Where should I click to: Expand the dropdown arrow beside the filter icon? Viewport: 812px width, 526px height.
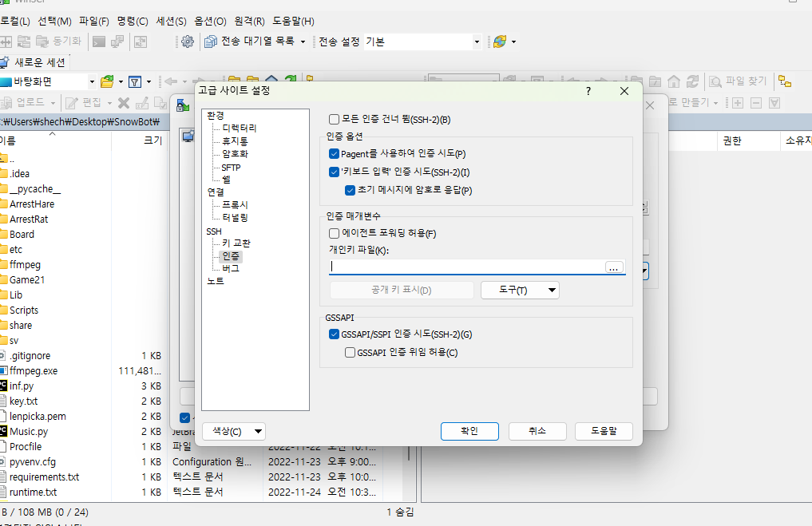pyautogui.click(x=149, y=81)
